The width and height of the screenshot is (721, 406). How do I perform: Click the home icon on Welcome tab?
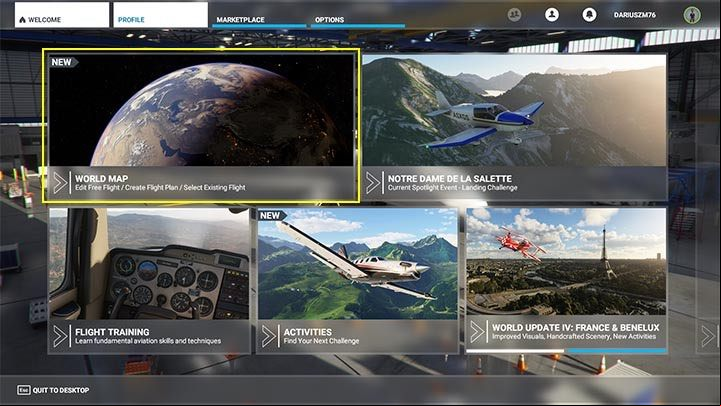pyautogui.click(x=22, y=20)
